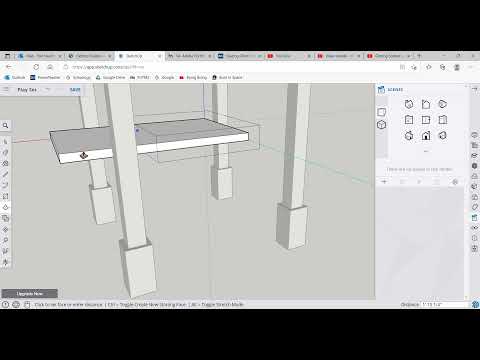Click the Scenes panel vertical scrollbar

click(x=466, y=192)
